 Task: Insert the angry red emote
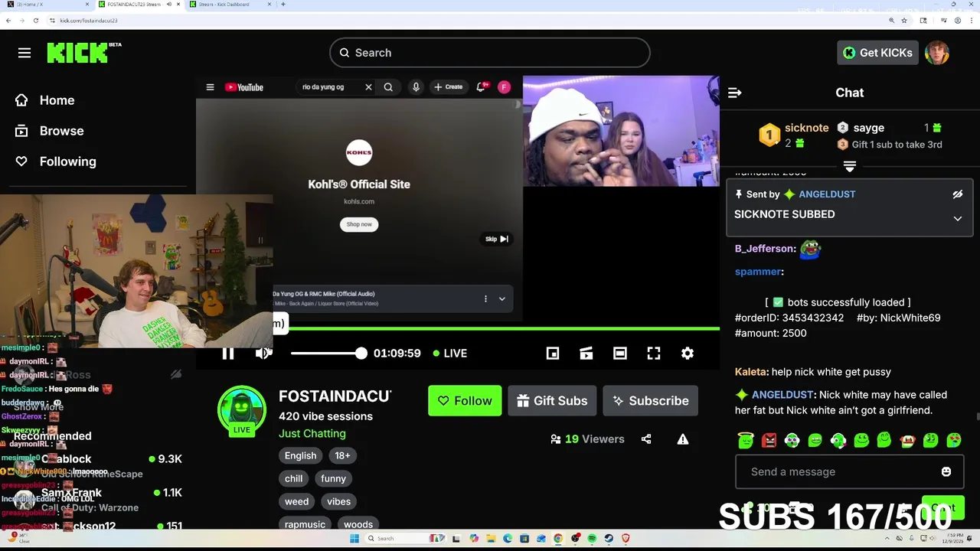769,440
